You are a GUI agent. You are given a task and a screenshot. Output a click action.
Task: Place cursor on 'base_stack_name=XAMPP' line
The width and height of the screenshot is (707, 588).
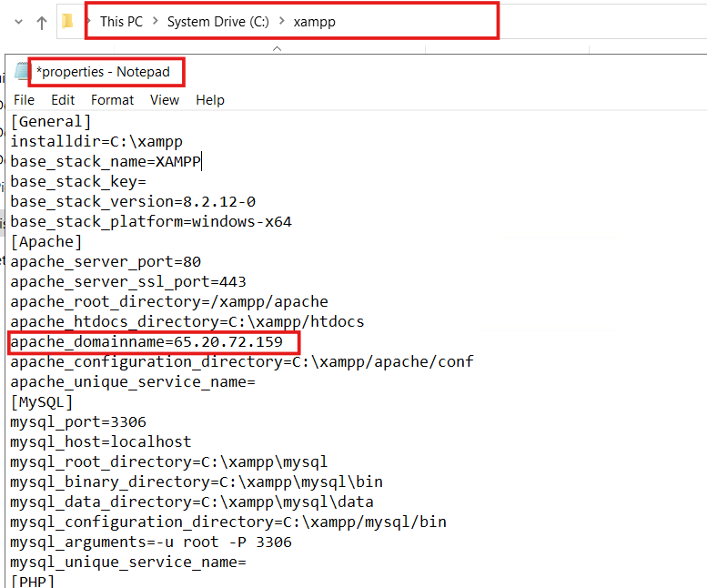(x=106, y=161)
